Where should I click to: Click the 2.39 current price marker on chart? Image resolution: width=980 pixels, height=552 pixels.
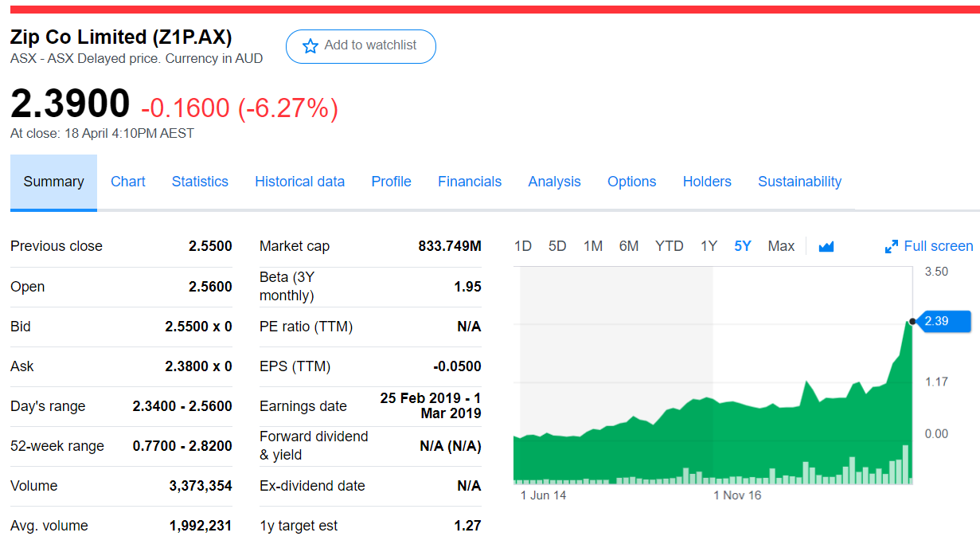click(x=943, y=322)
